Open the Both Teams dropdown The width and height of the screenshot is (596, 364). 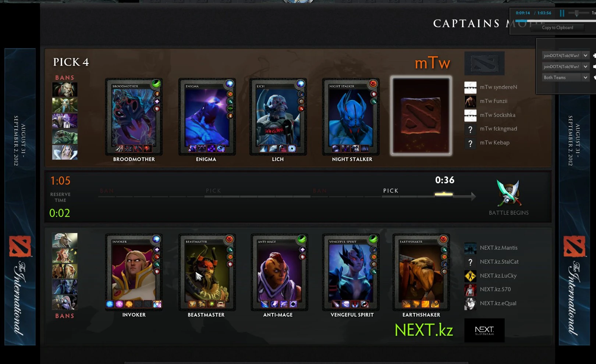(566, 78)
